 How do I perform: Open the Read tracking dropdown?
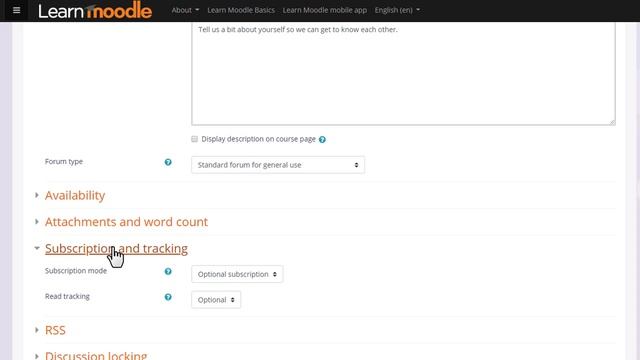pyautogui.click(x=216, y=300)
